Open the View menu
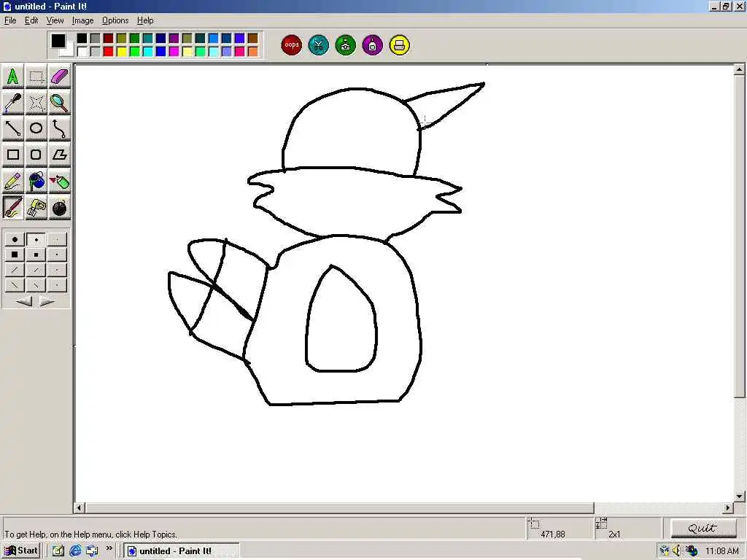The image size is (747, 560). point(55,20)
